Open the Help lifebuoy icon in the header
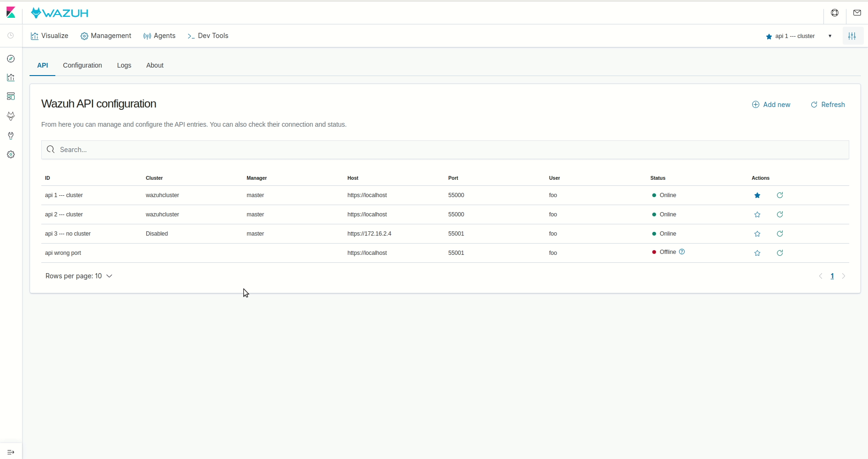This screenshot has width=868, height=459. point(835,13)
